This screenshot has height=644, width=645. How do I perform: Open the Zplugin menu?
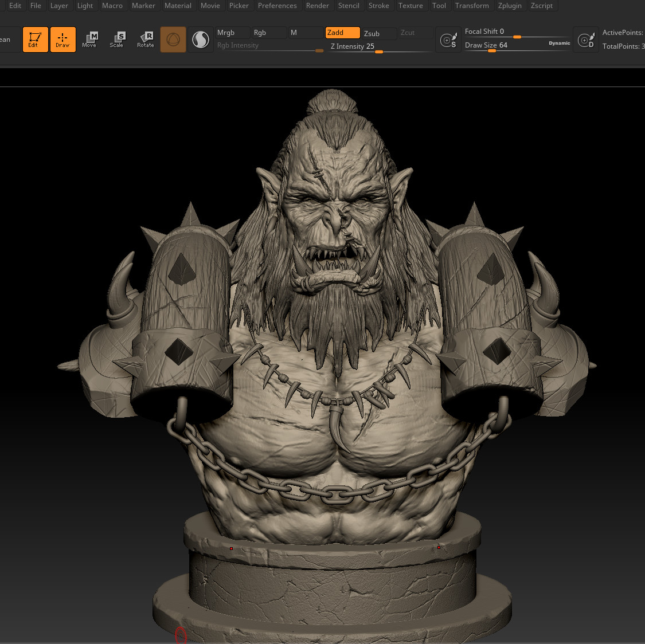(x=510, y=5)
